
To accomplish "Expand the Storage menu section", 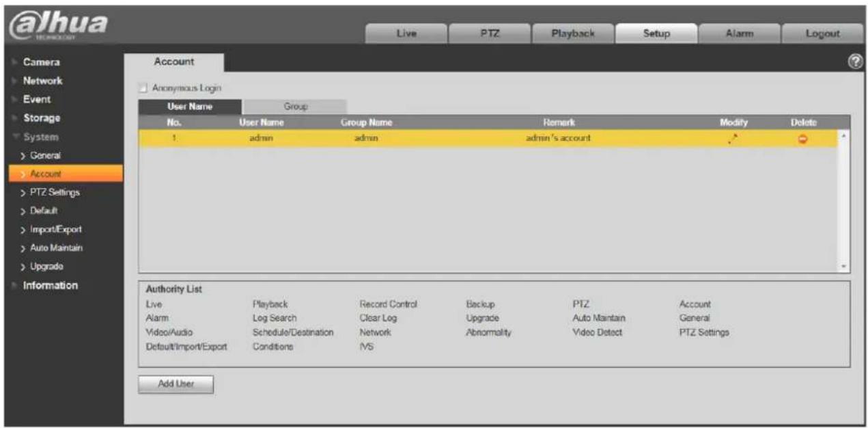I will 42,118.
